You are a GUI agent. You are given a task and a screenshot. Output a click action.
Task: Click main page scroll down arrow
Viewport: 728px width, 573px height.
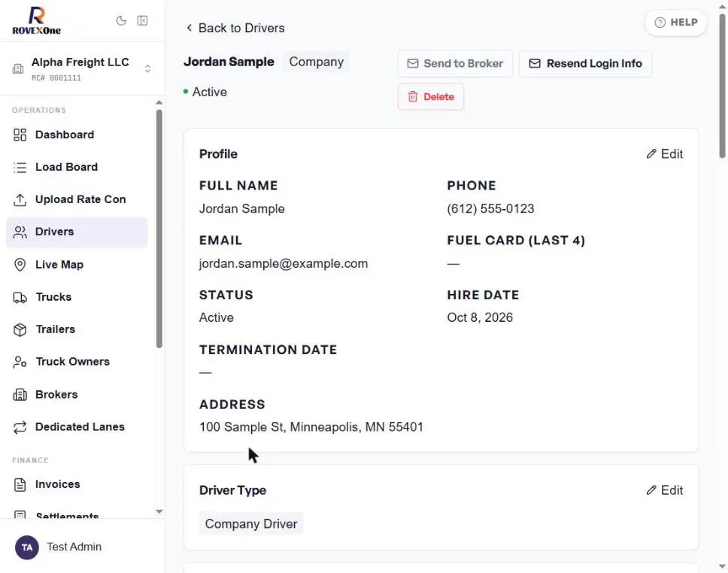click(723, 566)
